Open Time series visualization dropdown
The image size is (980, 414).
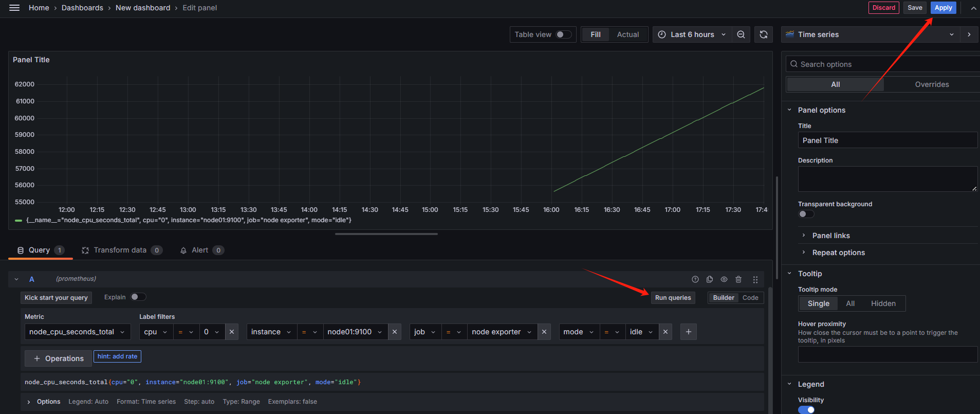point(871,34)
